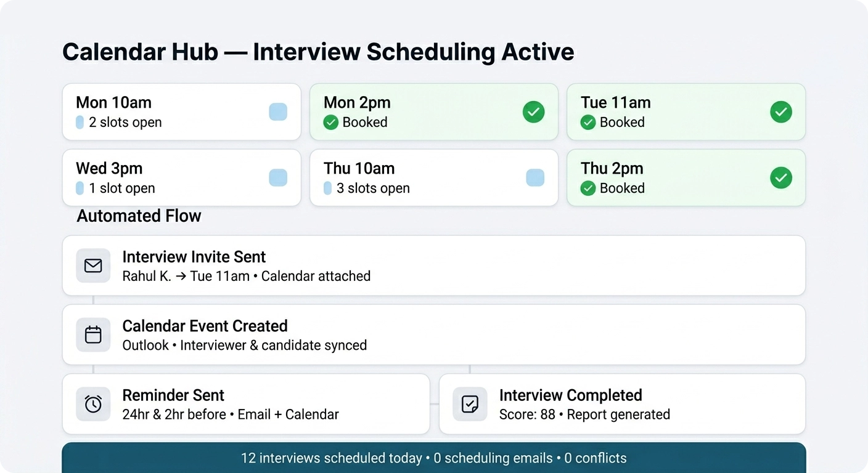Toggle the blue square on Wed 3pm slot
This screenshot has height=473, width=868.
coord(278,178)
